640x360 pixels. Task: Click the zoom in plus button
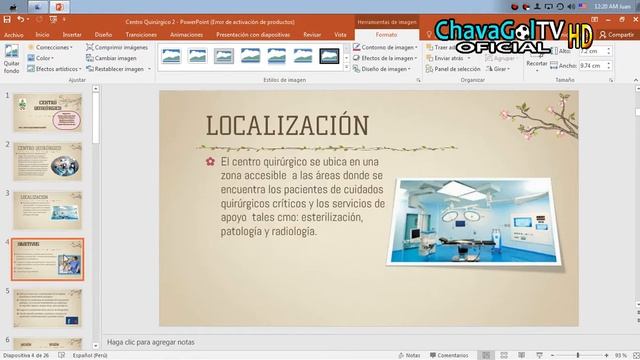607,356
